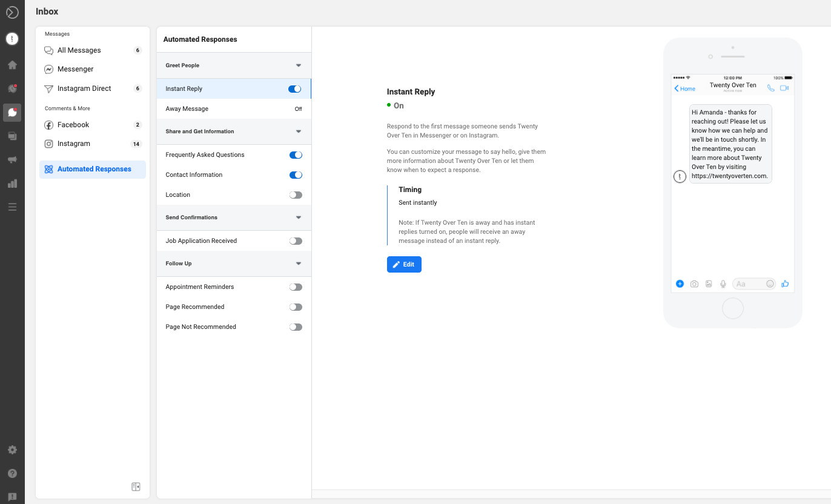Click the phone call icon in preview

coord(770,88)
